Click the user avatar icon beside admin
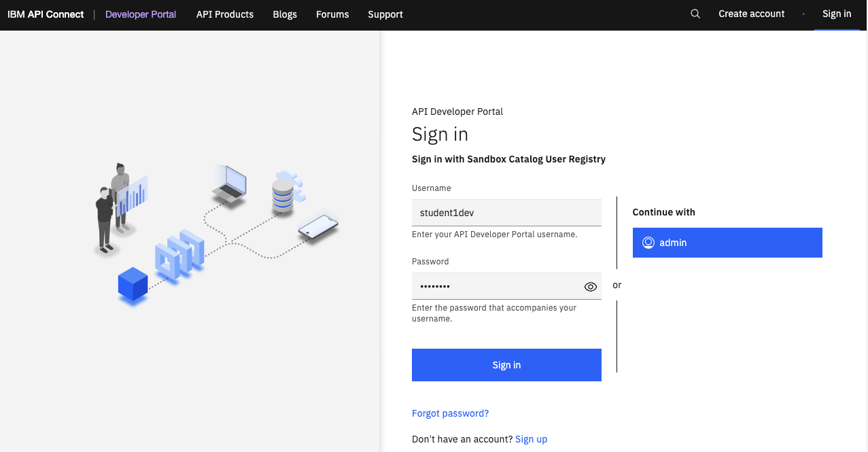Image resolution: width=868 pixels, height=452 pixels. tap(648, 243)
